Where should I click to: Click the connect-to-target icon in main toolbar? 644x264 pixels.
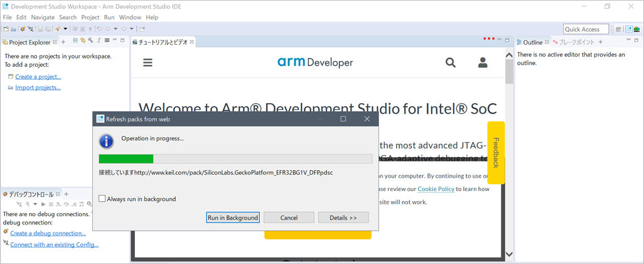pos(31,29)
